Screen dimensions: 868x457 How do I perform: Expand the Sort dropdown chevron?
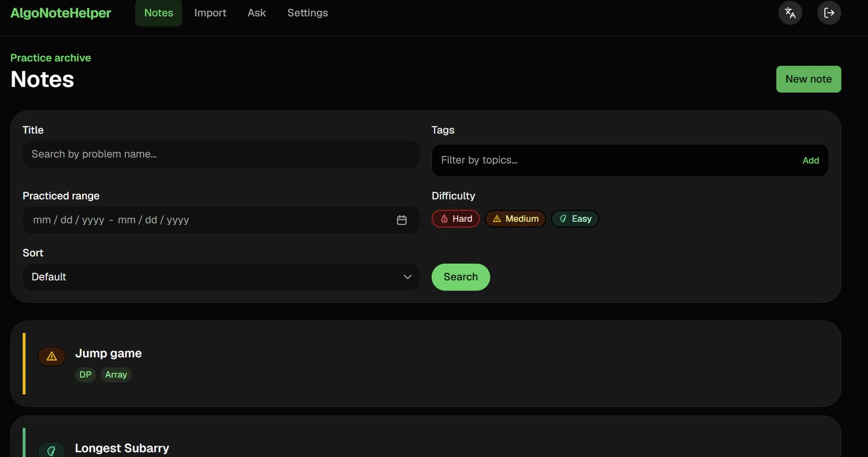pyautogui.click(x=408, y=277)
